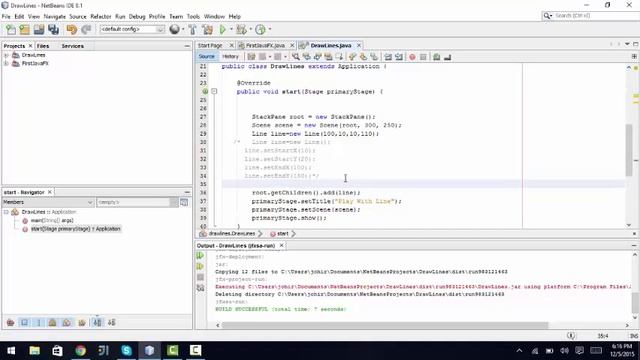
Task: Toggle Show Inner Classes filter in Navigator
Action: point(67,322)
